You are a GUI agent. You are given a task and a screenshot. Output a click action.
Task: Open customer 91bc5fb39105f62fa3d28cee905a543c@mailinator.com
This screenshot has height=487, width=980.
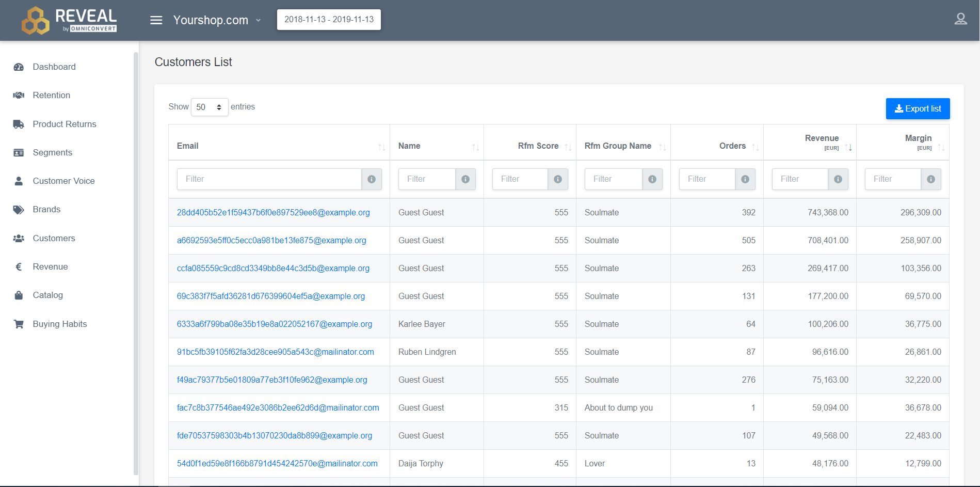click(x=276, y=352)
